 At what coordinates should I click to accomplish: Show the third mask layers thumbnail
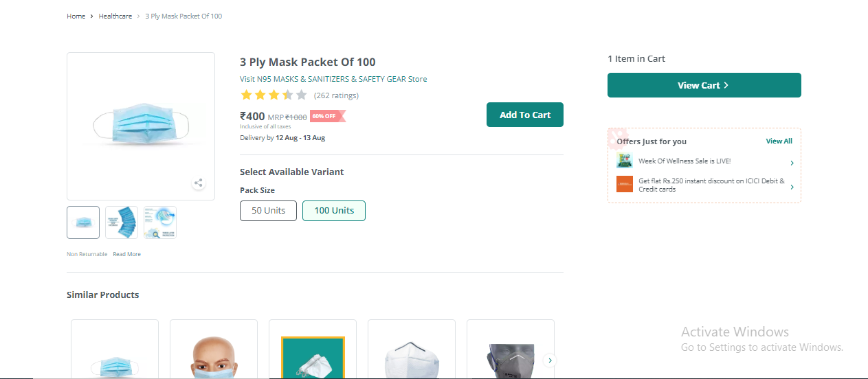pos(160,222)
